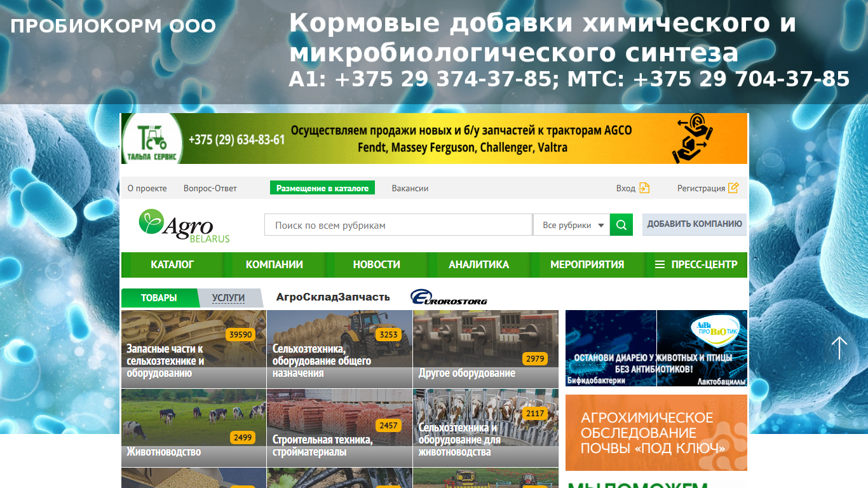Open the Новости menu
This screenshot has height=488, width=868.
[x=377, y=264]
